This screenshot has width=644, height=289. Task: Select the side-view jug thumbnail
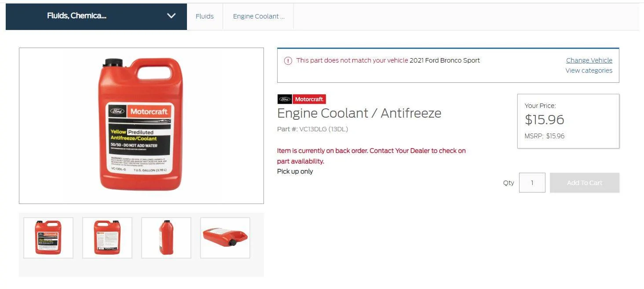pyautogui.click(x=166, y=237)
